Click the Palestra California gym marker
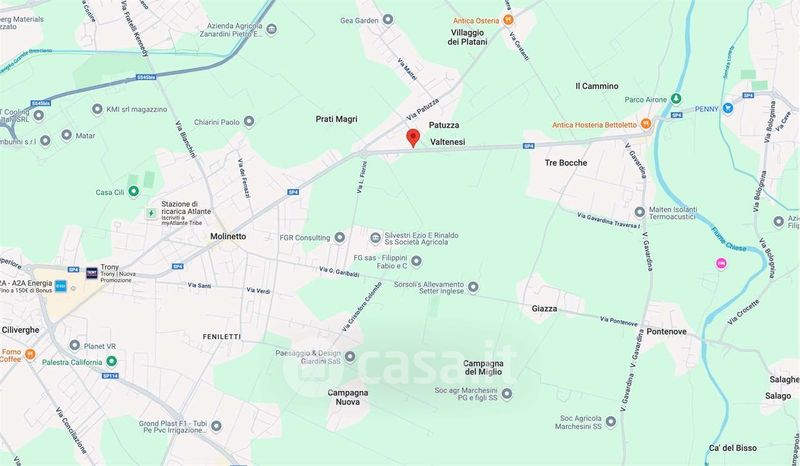The height and width of the screenshot is (466, 800). 112,362
